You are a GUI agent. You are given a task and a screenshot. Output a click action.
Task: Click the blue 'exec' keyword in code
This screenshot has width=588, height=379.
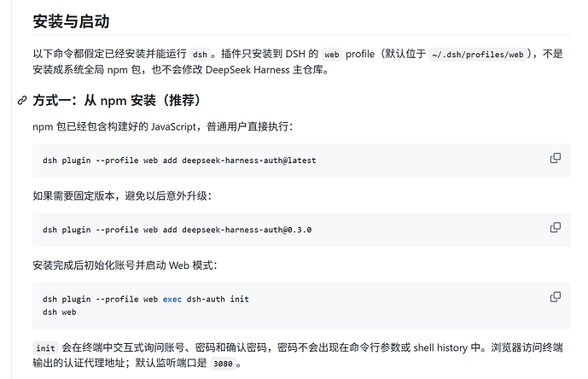tap(172, 299)
